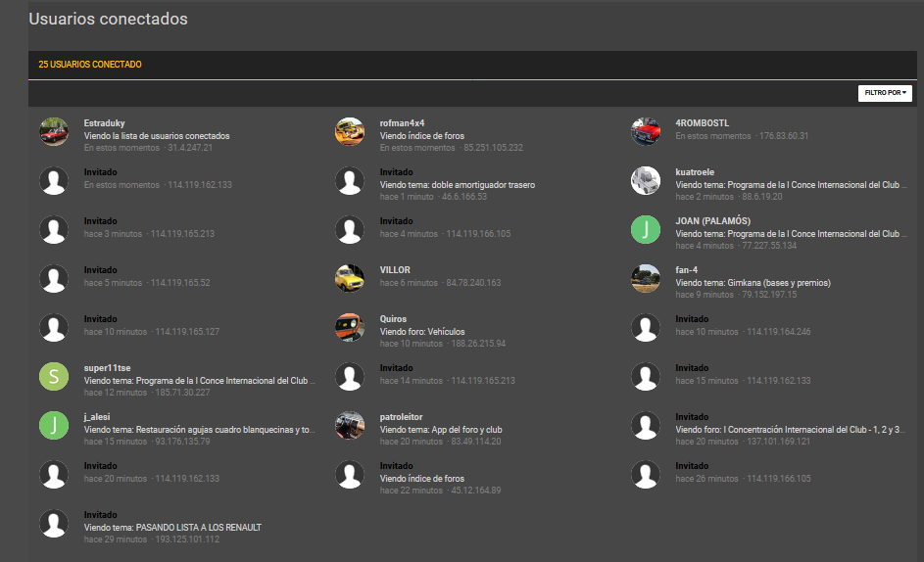Click rofman4x4's Viendo índice de foros text
Viewport: 924px width, 562px height.
click(422, 136)
